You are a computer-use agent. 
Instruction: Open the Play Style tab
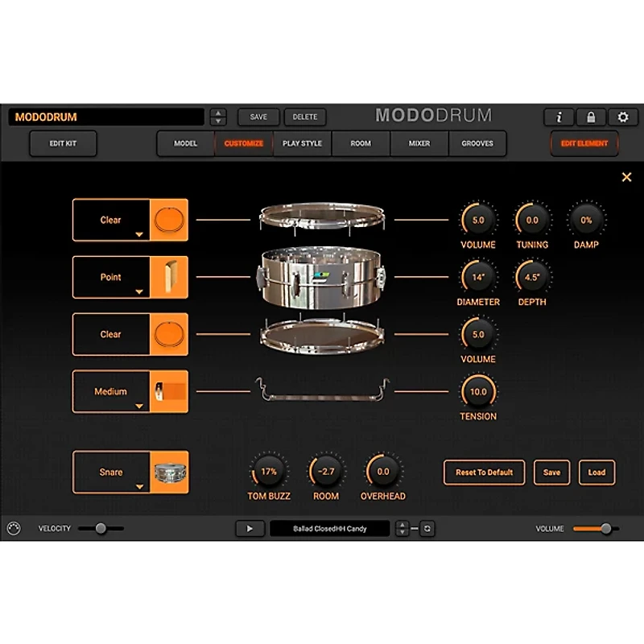pyautogui.click(x=302, y=144)
